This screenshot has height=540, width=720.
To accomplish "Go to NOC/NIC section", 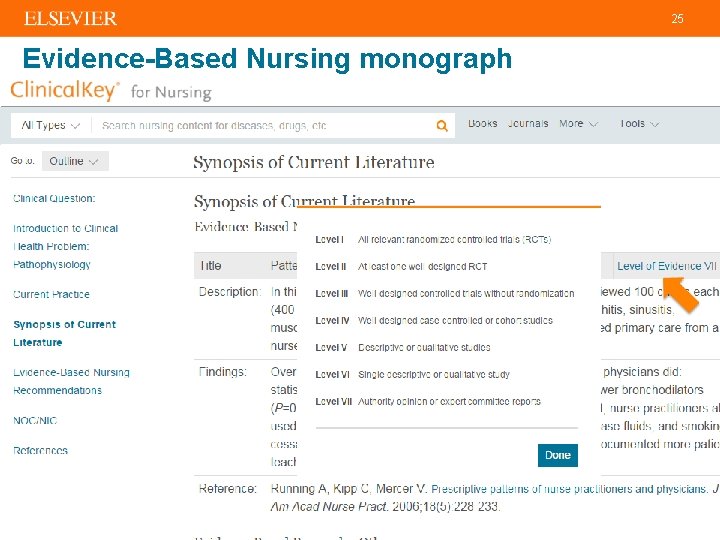I will (37, 421).
